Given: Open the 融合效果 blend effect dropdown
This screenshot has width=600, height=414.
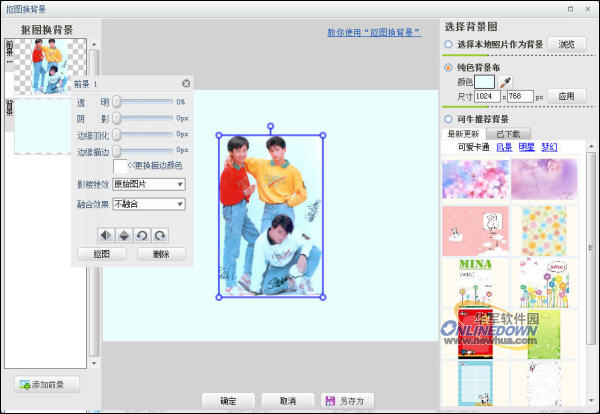Looking at the screenshot, I should 148,204.
